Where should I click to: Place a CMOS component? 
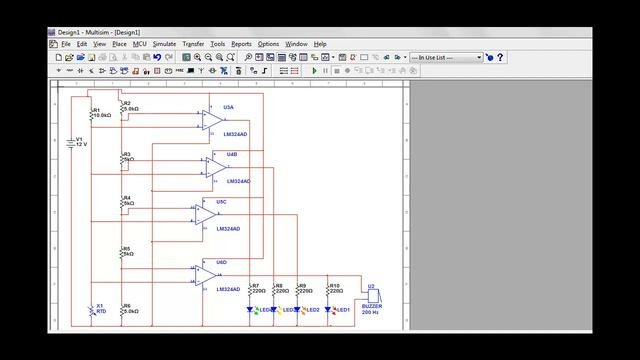[x=124, y=71]
